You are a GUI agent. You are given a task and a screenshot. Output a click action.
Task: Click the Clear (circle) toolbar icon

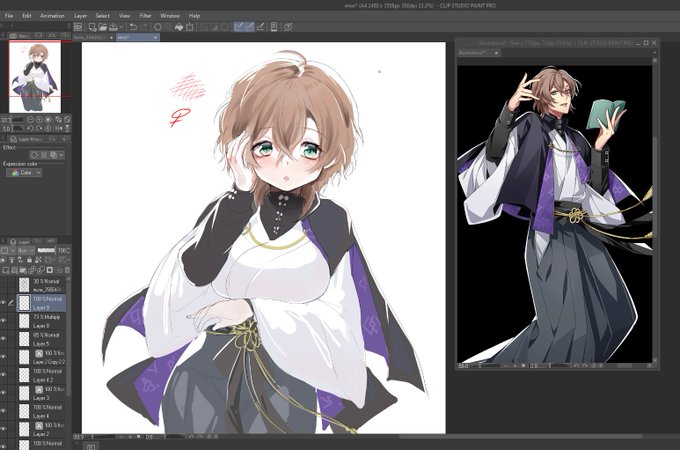[158, 27]
